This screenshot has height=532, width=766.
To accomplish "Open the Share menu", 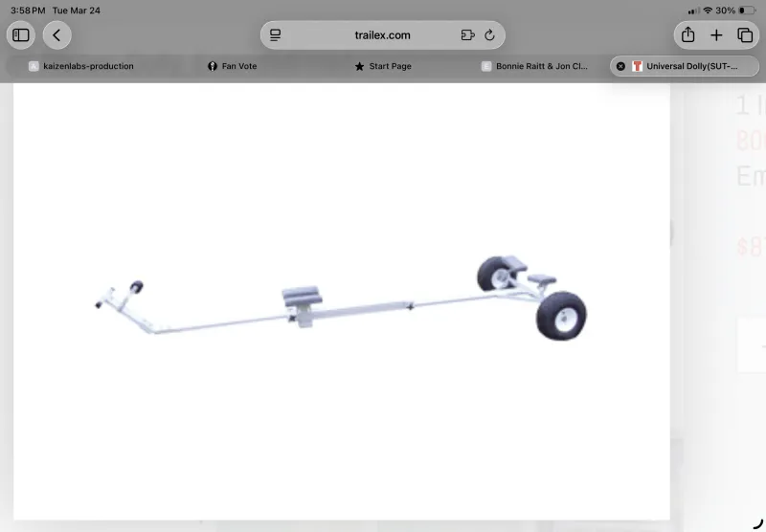I will [687, 35].
